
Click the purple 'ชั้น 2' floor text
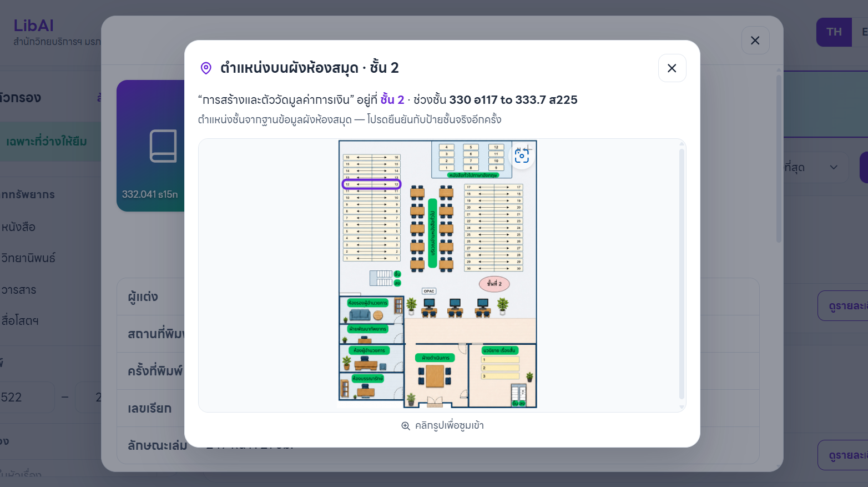(392, 100)
